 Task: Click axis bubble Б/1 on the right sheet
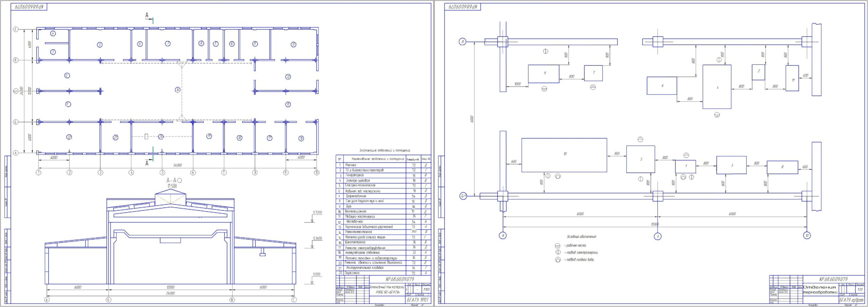(463, 196)
